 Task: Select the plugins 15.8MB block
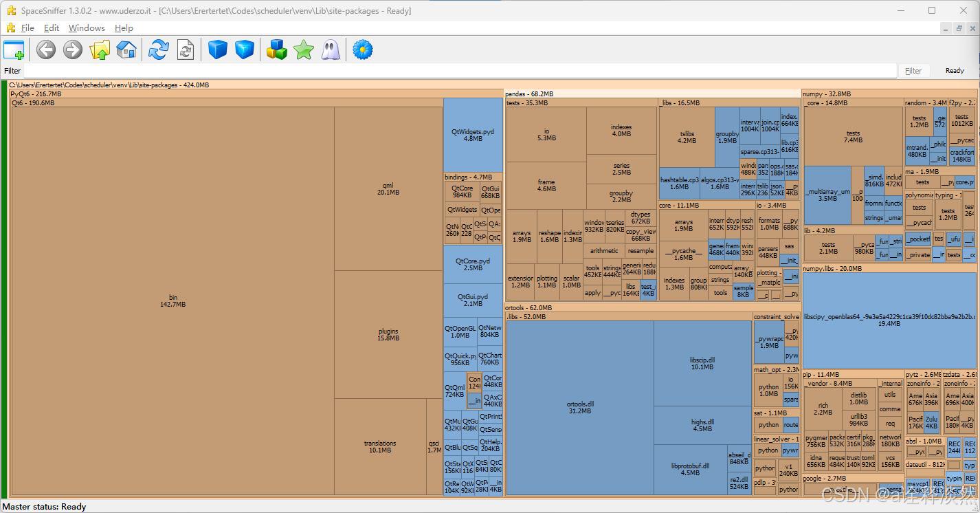pos(388,334)
